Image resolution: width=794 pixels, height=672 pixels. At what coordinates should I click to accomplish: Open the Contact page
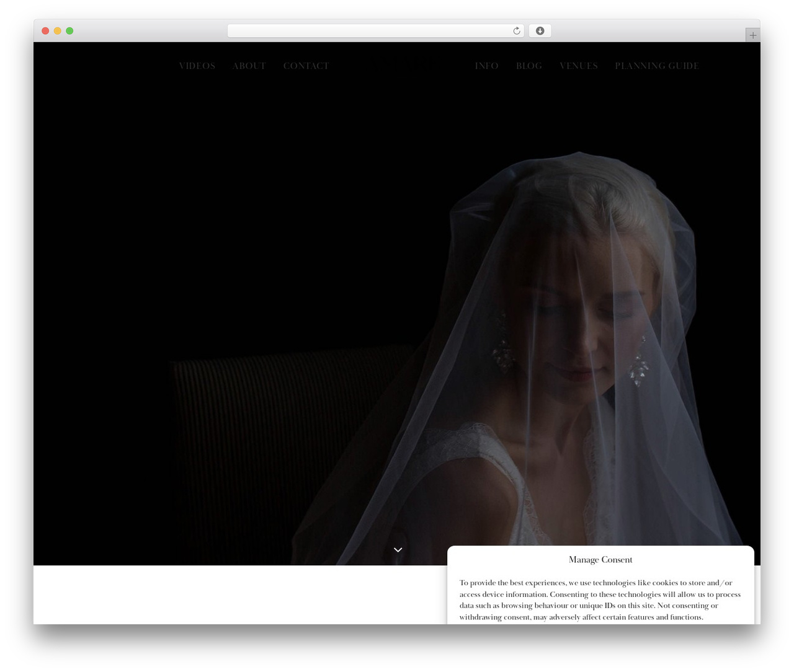coord(306,66)
